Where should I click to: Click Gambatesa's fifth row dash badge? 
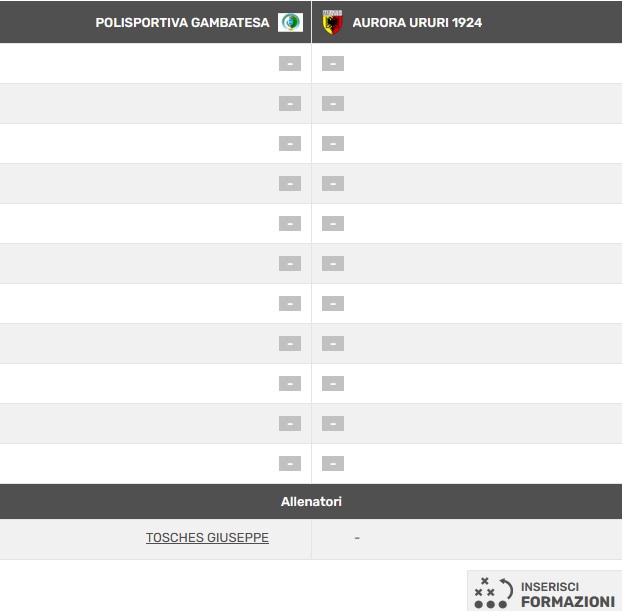(x=290, y=224)
